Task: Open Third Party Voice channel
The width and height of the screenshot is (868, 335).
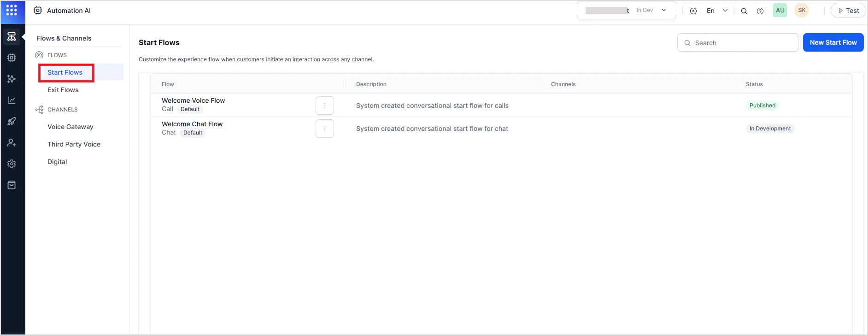Action: [74, 144]
